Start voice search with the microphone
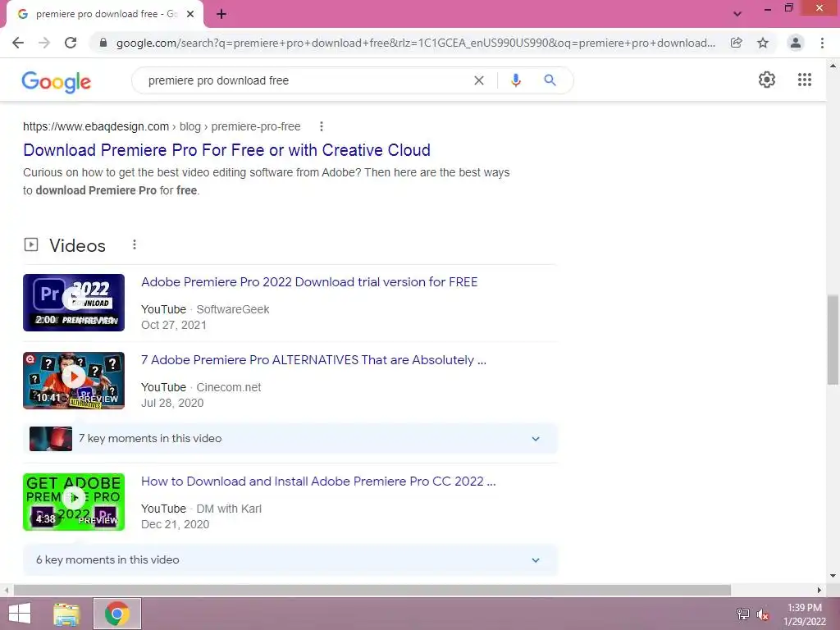The image size is (840, 630). pyautogui.click(x=516, y=80)
